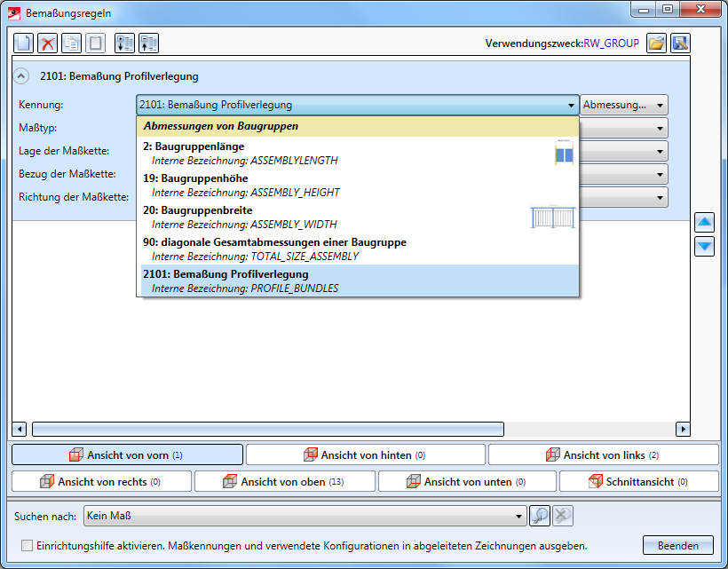Maximize the Bemaßungsregeln window
Image resolution: width=728 pixels, height=569 pixels.
click(x=667, y=9)
